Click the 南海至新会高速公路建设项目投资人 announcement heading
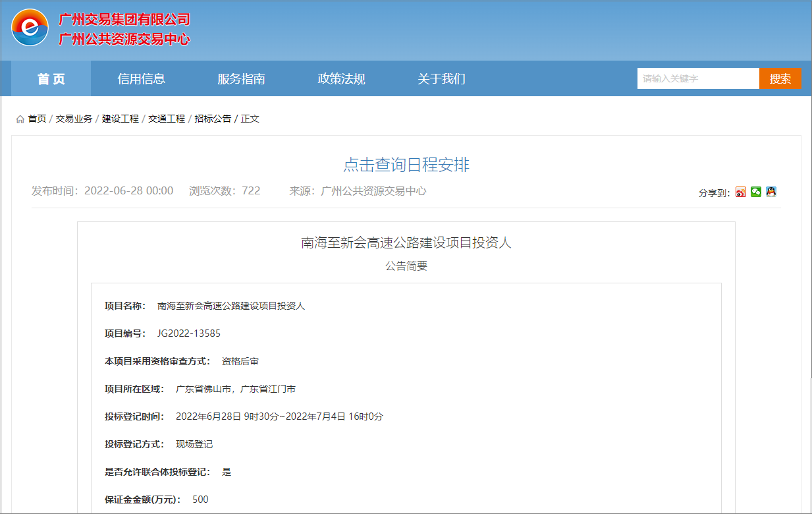Viewport: 812px width, 514px height. coord(406,243)
